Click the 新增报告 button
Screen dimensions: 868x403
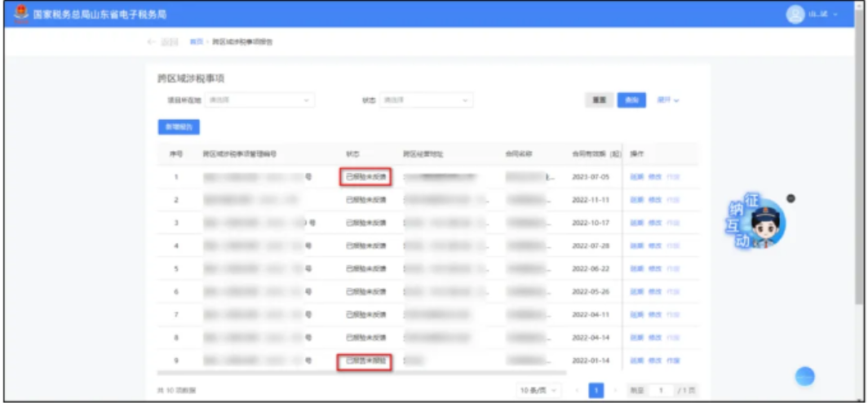(178, 127)
